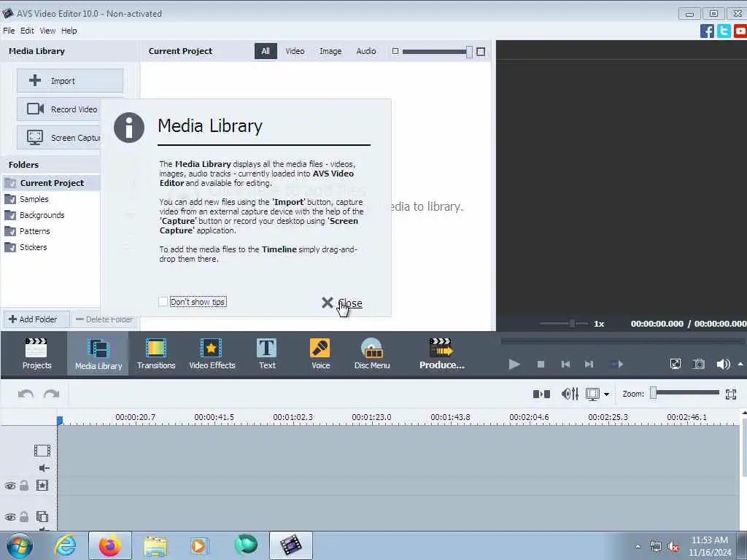
Task: Take a snapshot with the camera icon
Action: coord(698,365)
